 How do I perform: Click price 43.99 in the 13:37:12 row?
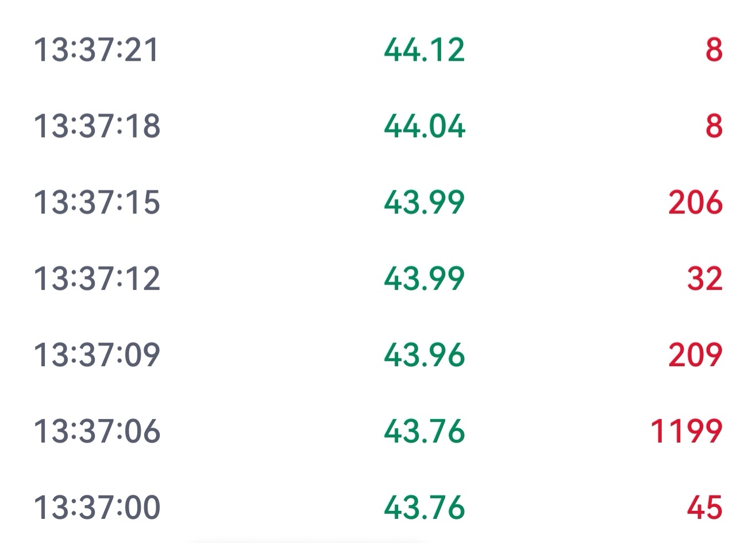424,278
